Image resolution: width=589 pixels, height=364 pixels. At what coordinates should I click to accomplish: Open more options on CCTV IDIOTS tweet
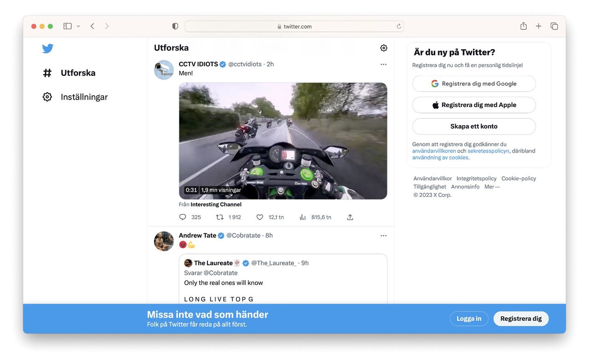383,64
